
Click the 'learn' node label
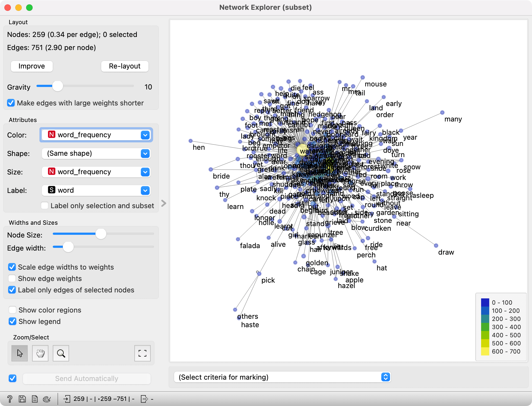pos(235,207)
